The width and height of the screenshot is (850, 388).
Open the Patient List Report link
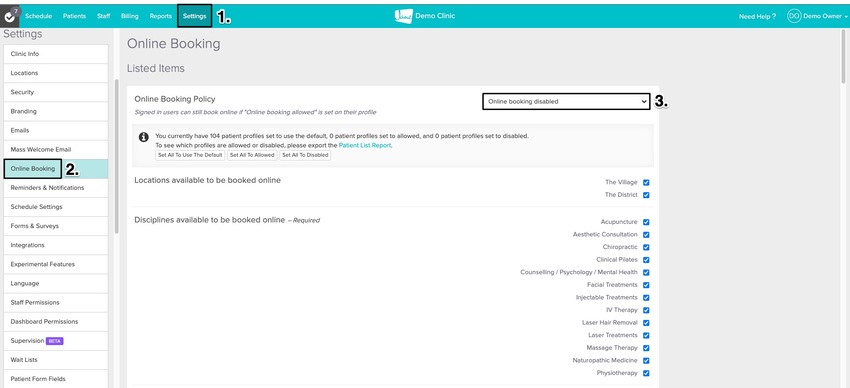365,146
